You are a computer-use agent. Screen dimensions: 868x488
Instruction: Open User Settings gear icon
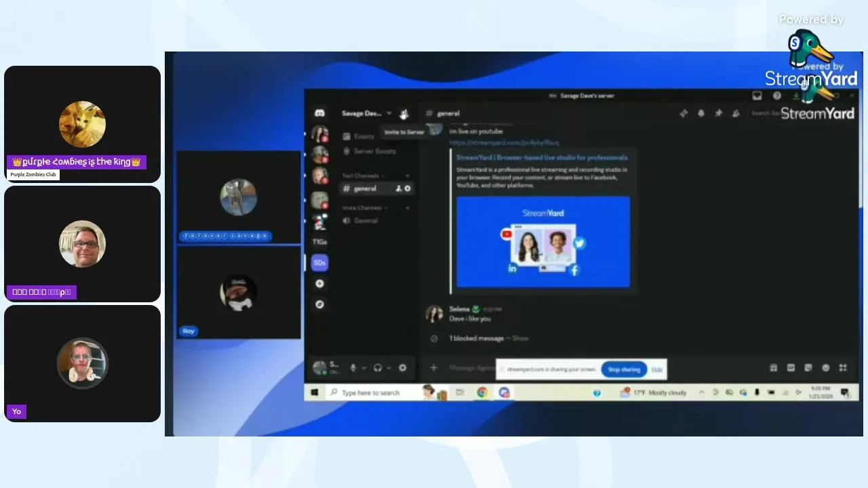tap(403, 367)
